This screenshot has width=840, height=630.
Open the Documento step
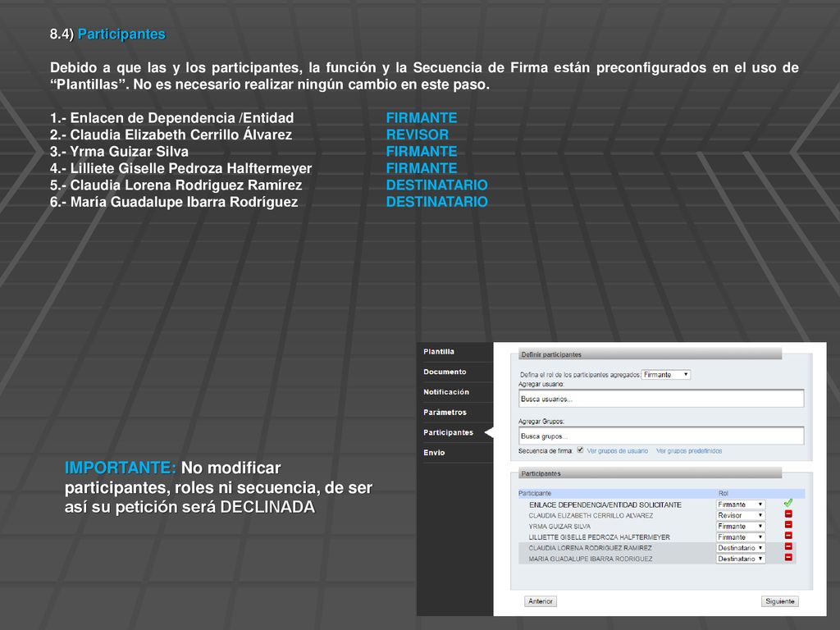tap(445, 372)
